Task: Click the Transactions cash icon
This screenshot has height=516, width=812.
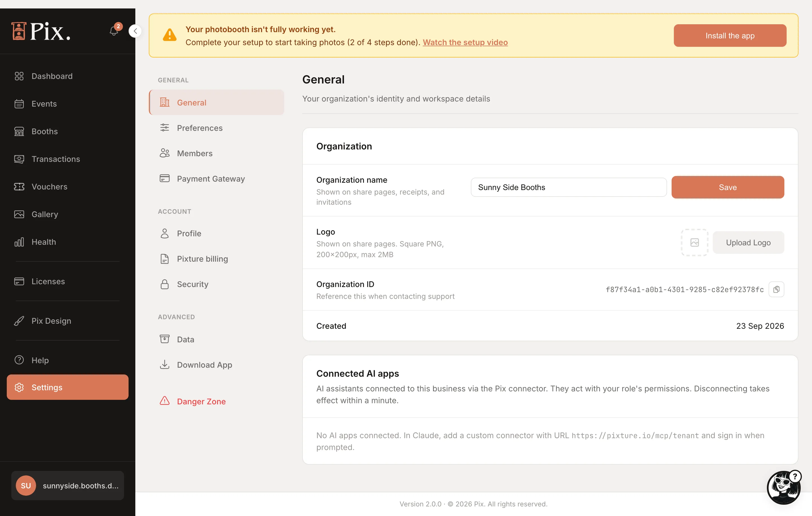Action: pos(19,159)
